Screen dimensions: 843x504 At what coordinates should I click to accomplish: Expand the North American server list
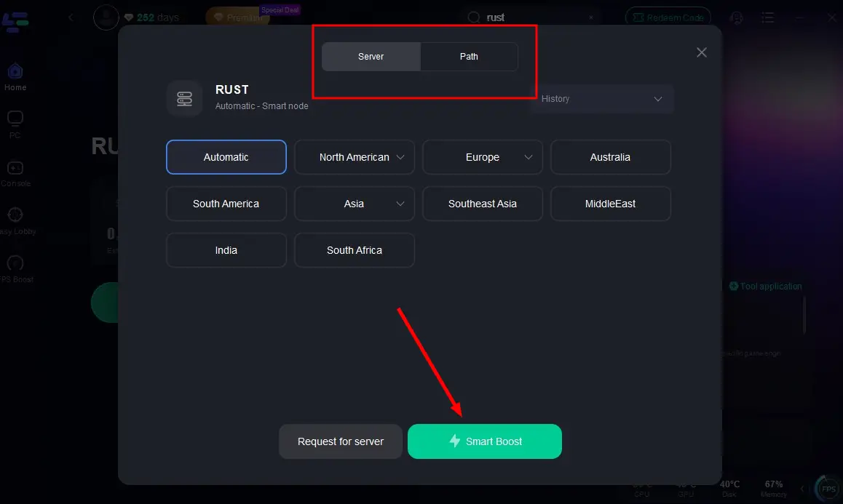pyautogui.click(x=355, y=157)
